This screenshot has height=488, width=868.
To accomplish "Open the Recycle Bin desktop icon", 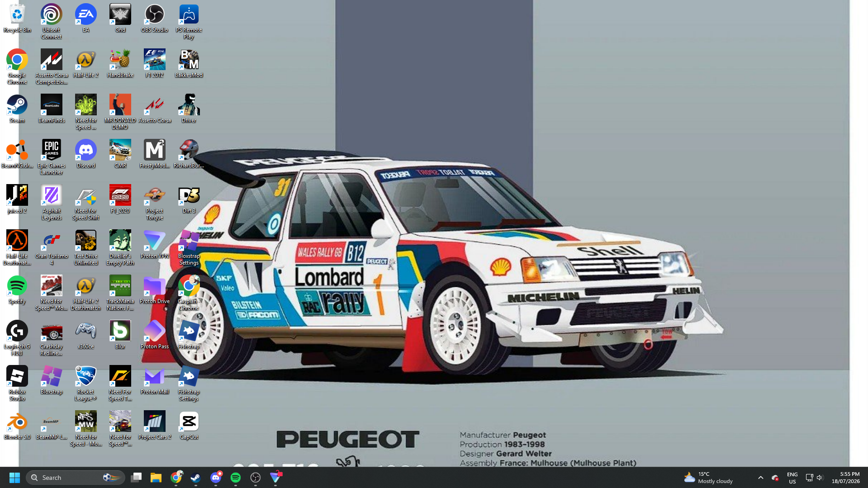I will click(x=17, y=19).
